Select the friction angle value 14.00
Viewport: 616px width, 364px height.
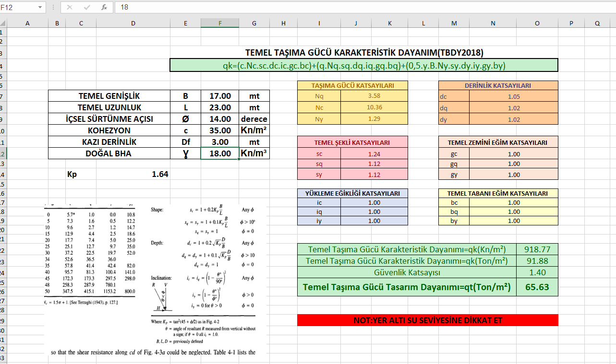[220, 119]
